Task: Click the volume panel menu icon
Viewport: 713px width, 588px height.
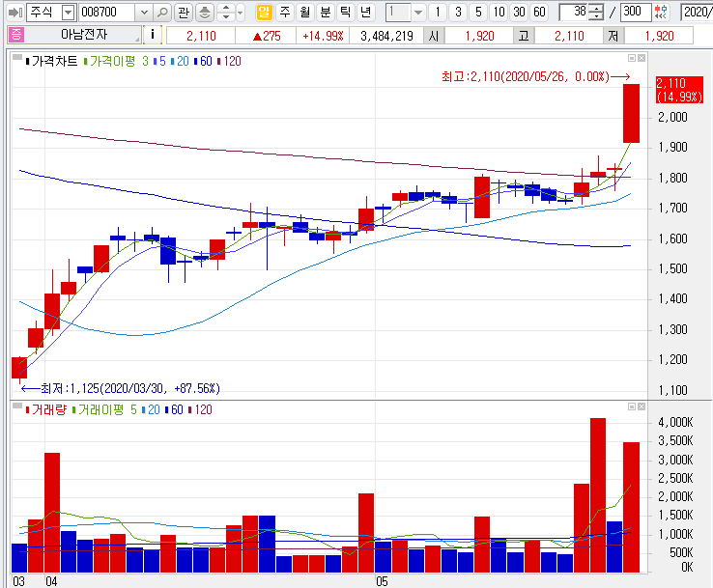Action: click(16, 406)
